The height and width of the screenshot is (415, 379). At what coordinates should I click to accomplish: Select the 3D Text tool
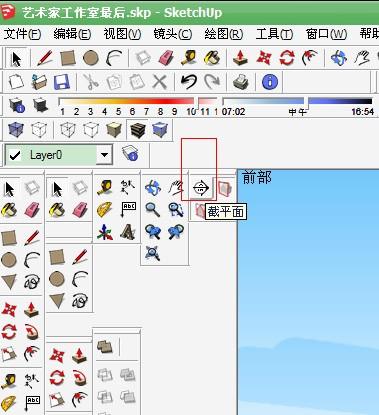point(128,232)
